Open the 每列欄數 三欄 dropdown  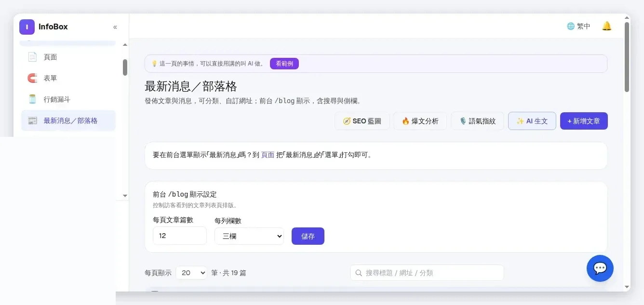[249, 236]
